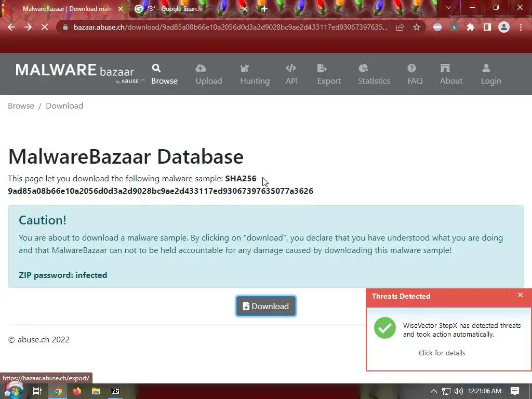Go to Browse in the breadcrumb
The image size is (532, 399).
tap(21, 106)
